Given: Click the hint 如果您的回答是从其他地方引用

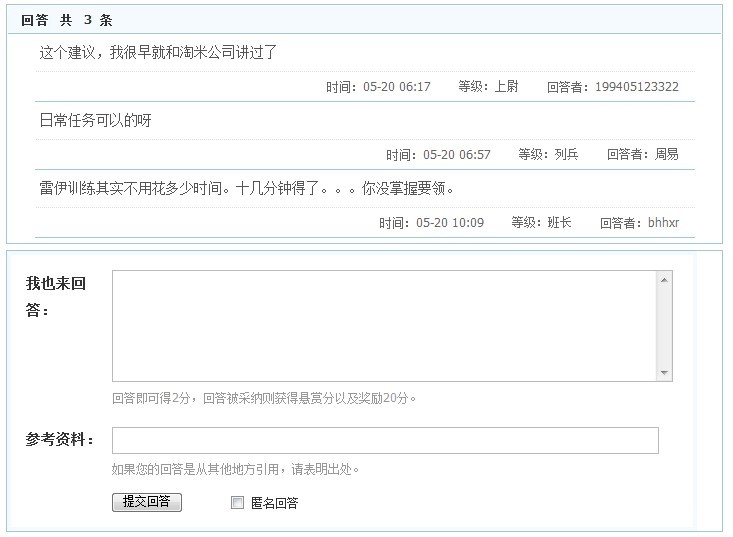Looking at the screenshot, I should pyautogui.click(x=235, y=469).
